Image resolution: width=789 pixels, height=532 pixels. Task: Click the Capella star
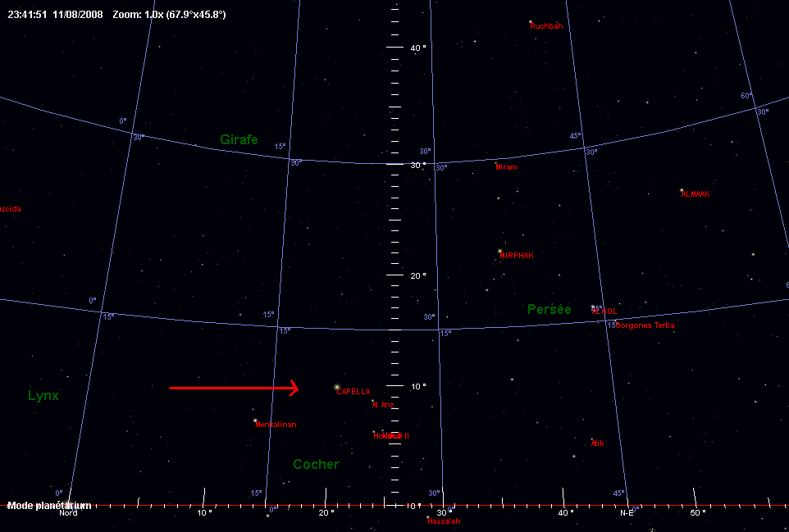(337, 387)
